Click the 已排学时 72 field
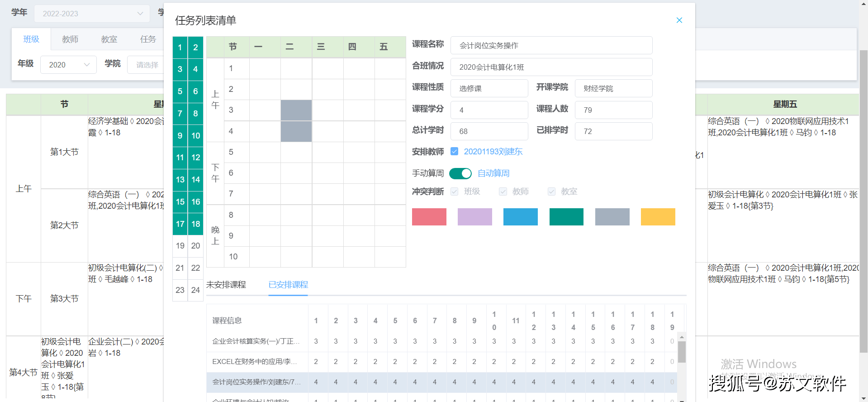868x402 pixels. [613, 131]
